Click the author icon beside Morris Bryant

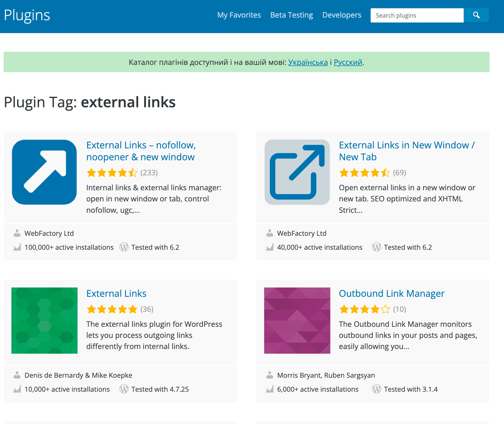270,375
